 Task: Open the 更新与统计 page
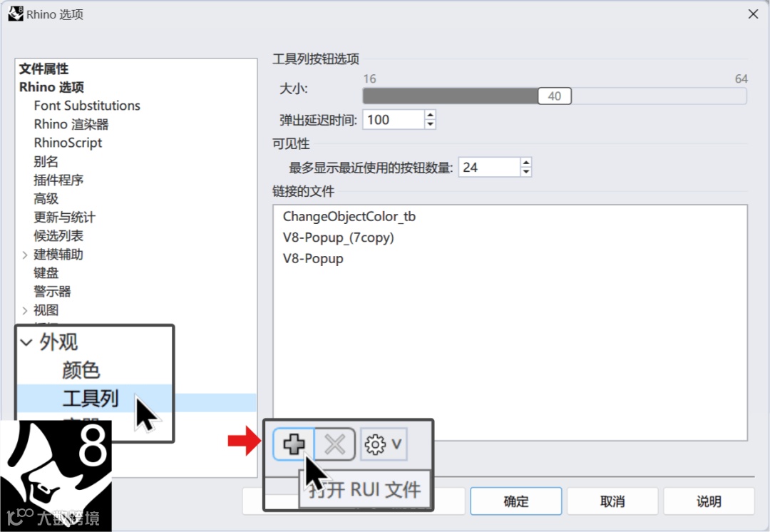[64, 217]
